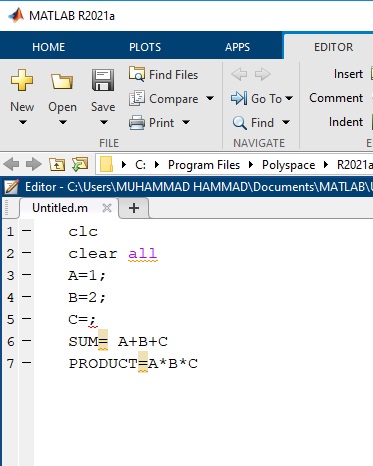Image resolution: width=373 pixels, height=466 pixels.
Task: Open the APPS ribbon tab
Action: (x=237, y=47)
